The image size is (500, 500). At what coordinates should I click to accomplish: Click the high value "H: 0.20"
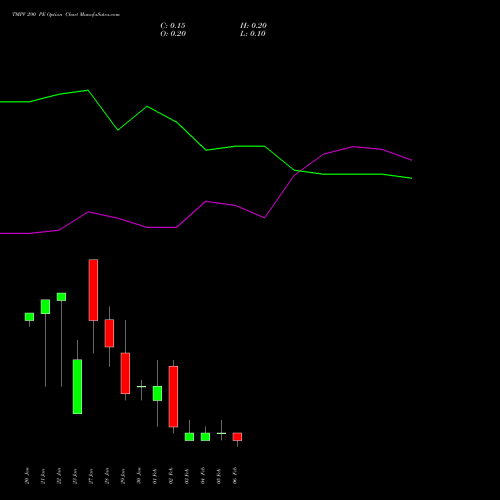pyautogui.click(x=253, y=26)
